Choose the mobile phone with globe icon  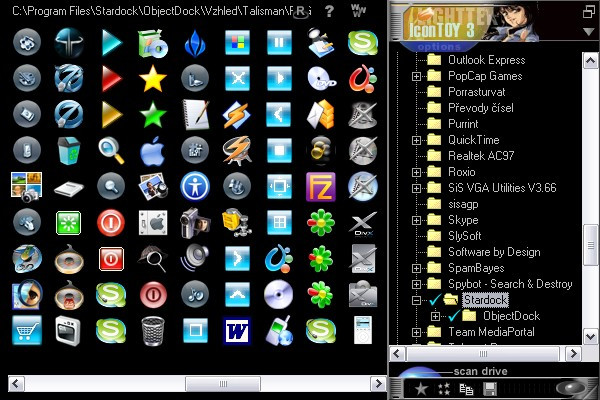tap(279, 331)
